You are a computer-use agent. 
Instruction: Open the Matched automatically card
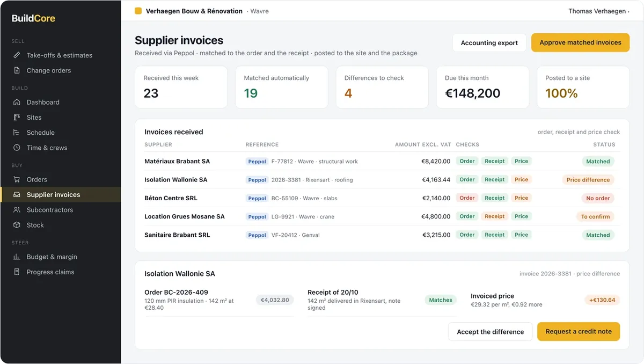281,87
